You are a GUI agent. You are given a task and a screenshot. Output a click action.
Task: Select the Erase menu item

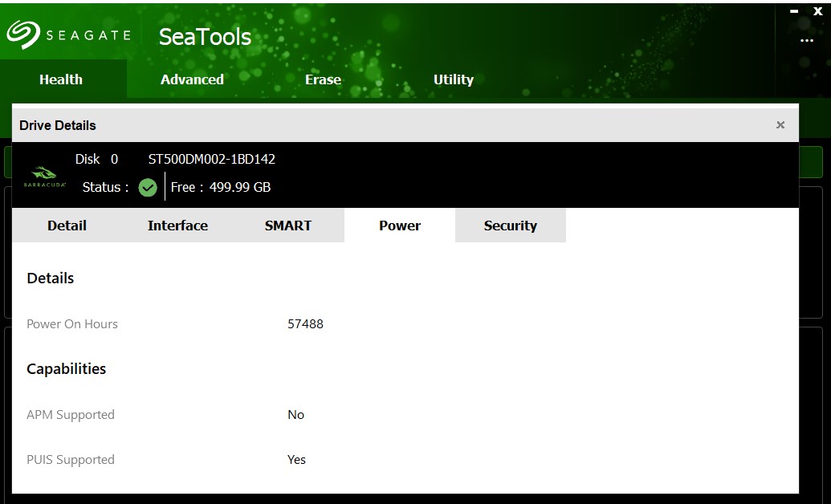point(323,79)
